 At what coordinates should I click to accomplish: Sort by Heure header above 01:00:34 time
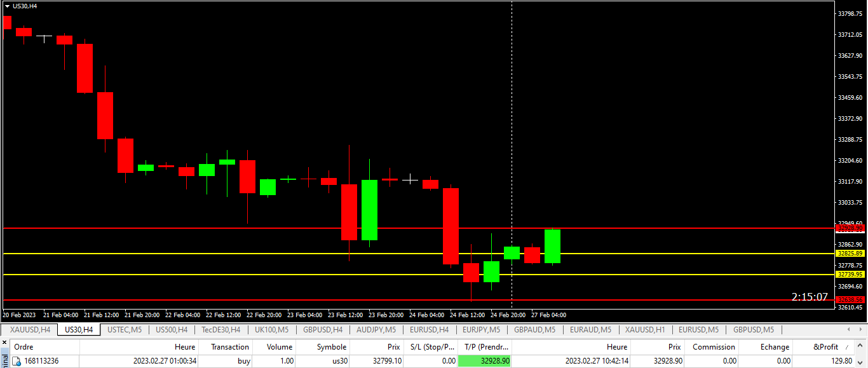(139, 347)
